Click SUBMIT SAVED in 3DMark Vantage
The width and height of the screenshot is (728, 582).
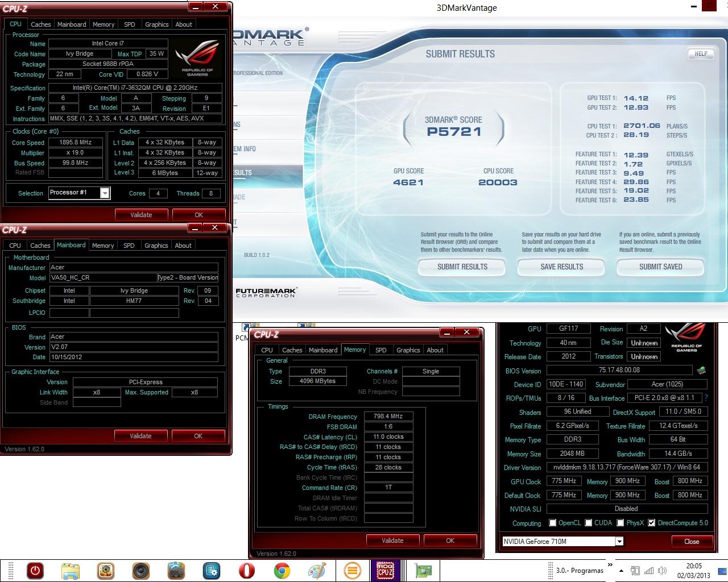pos(660,267)
